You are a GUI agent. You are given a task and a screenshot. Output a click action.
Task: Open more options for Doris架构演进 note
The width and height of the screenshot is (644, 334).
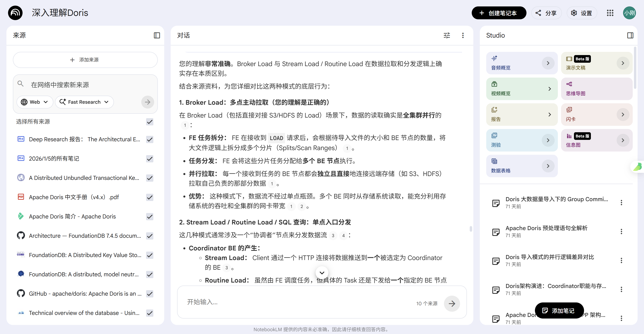pos(621,290)
